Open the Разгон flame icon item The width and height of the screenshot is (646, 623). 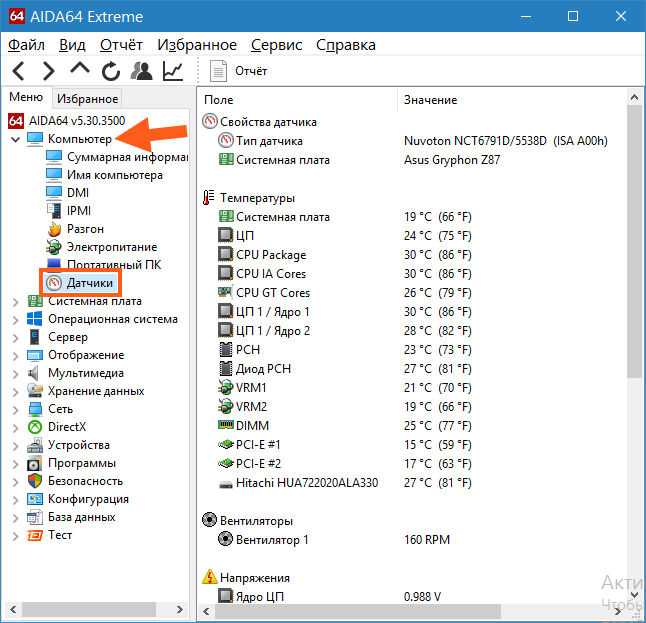tap(54, 229)
